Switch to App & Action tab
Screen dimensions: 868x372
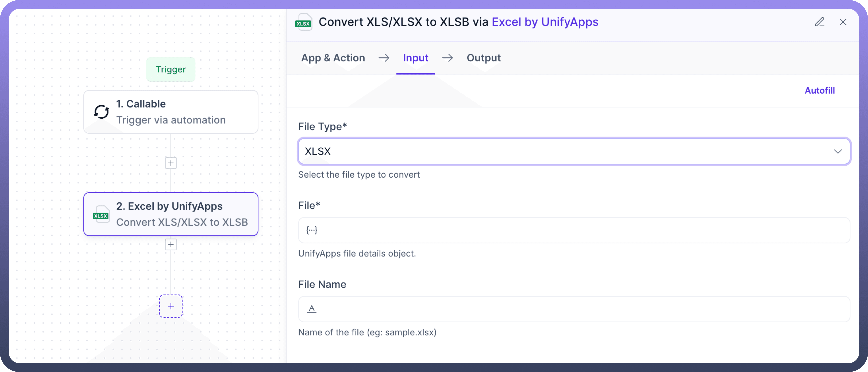click(333, 58)
